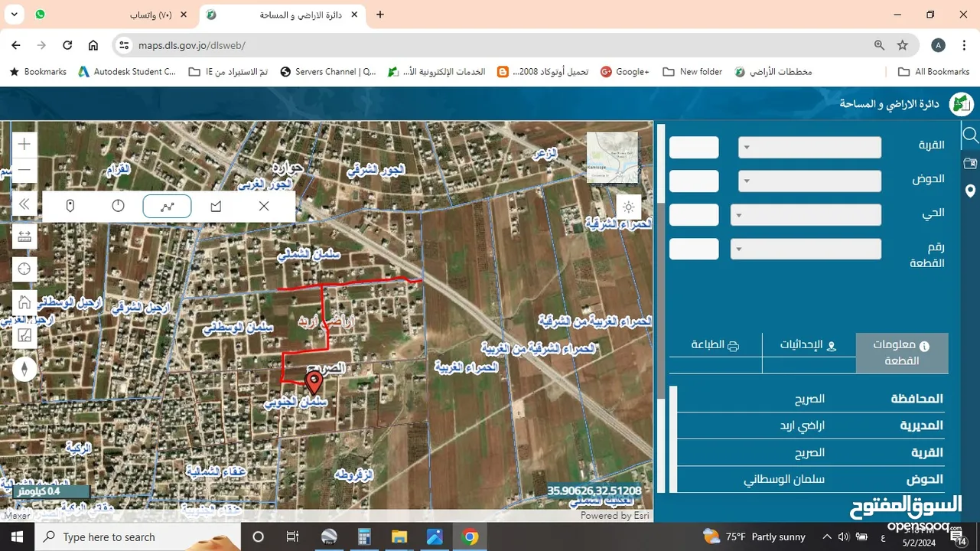Open the Calculator taskbar app
Image resolution: width=980 pixels, height=551 pixels.
coord(364,536)
